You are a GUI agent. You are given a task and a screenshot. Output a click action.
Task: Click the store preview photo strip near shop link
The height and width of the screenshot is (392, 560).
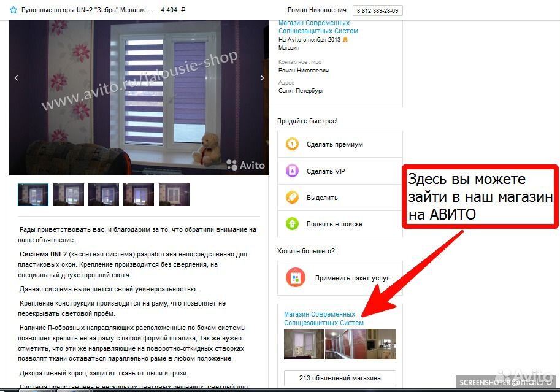tap(339, 344)
